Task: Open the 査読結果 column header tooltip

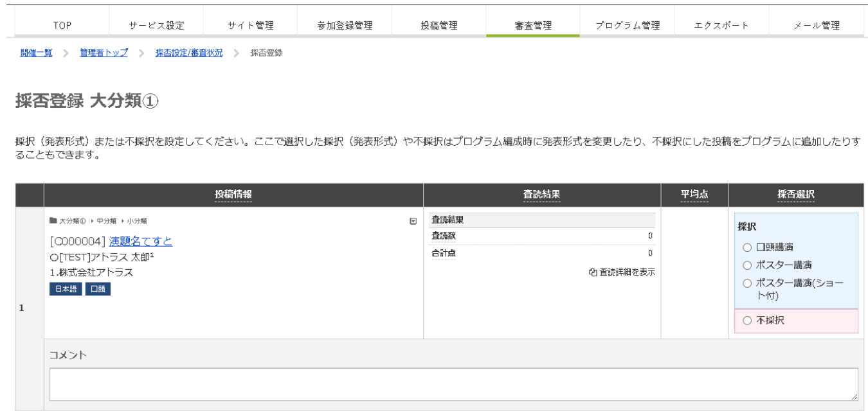Action: (542, 194)
